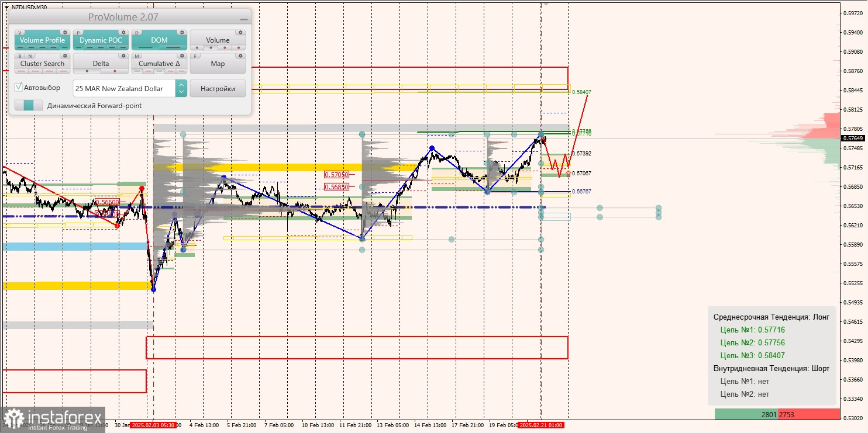Click the M hotkey badge on Cumulative Δ
868x433 pixels.
point(137,56)
